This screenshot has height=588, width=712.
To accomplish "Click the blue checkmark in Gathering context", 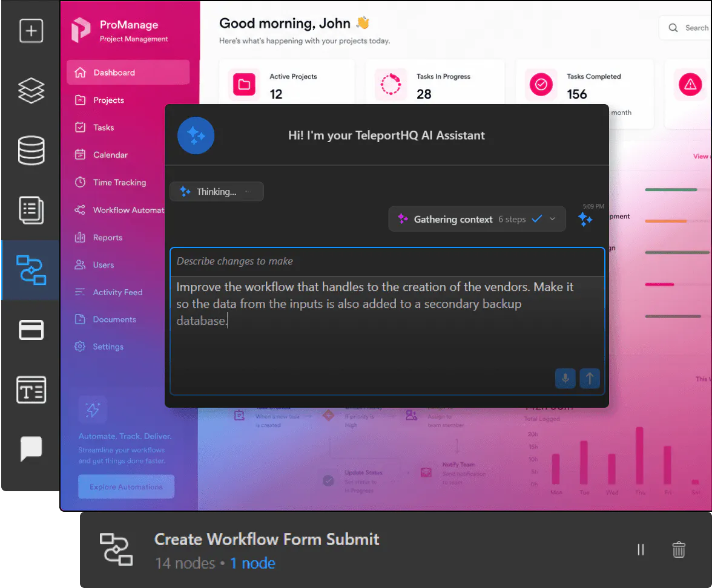I will pyautogui.click(x=537, y=219).
